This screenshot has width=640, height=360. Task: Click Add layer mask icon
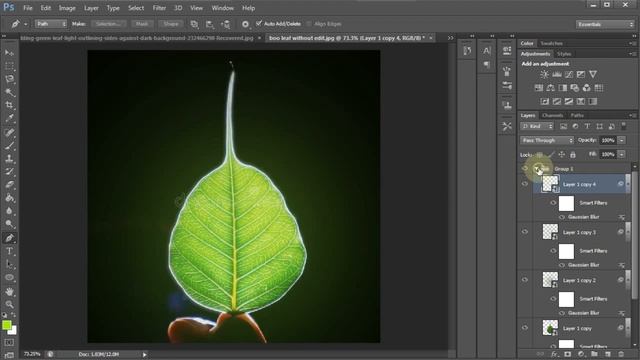click(x=567, y=354)
